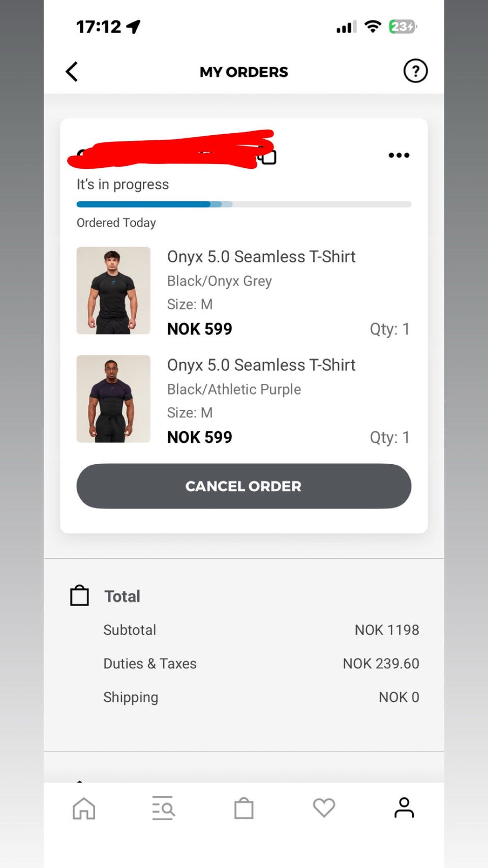Open the second Onyx 5.0 Seamless T-Shirt title
This screenshot has width=488, height=868.
coord(261,365)
